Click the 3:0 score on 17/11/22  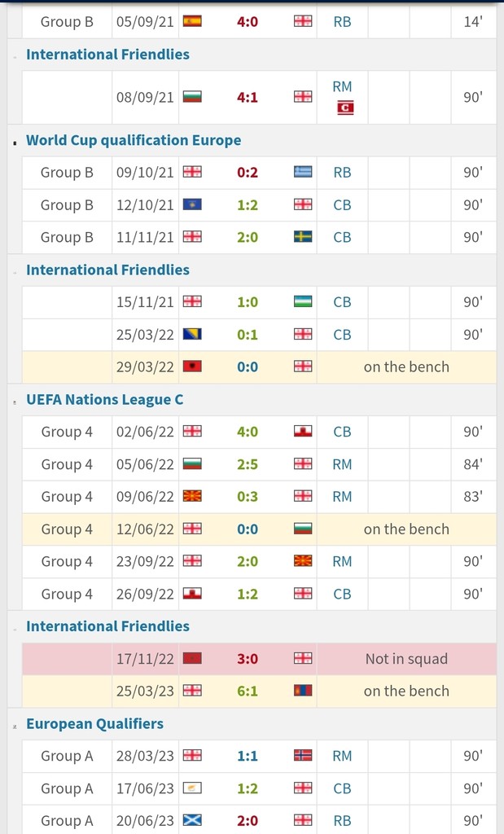248,658
